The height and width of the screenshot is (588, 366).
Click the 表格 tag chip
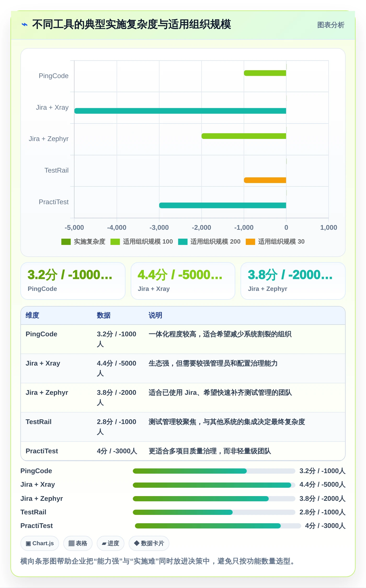pos(78,543)
